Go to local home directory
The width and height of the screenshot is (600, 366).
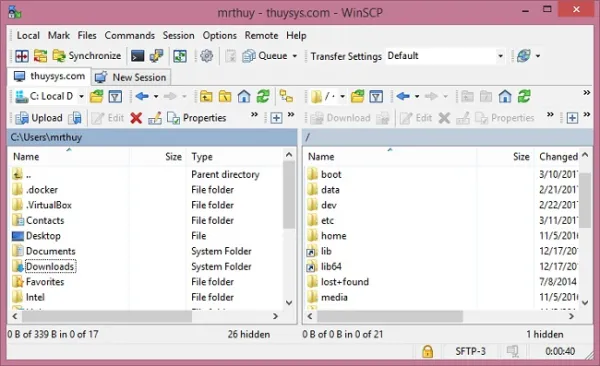tap(244, 96)
